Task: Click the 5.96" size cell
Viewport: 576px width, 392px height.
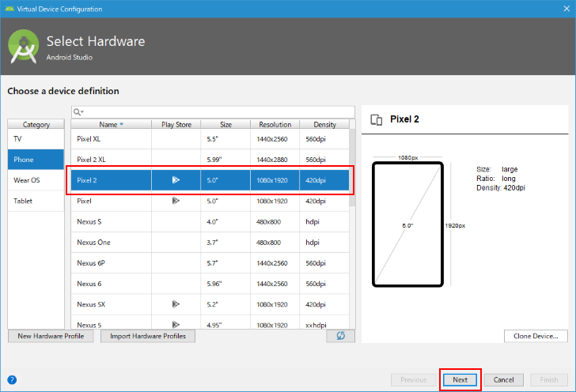Action: pos(225,284)
